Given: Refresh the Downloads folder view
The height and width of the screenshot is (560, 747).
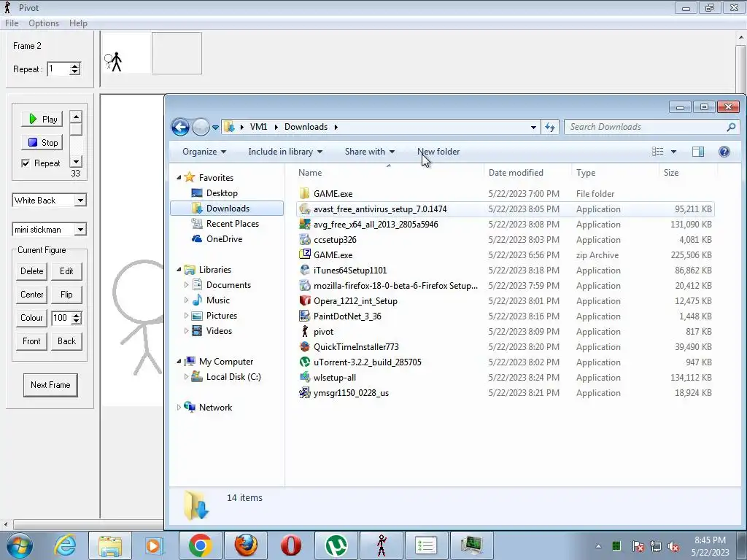Looking at the screenshot, I should pos(550,127).
